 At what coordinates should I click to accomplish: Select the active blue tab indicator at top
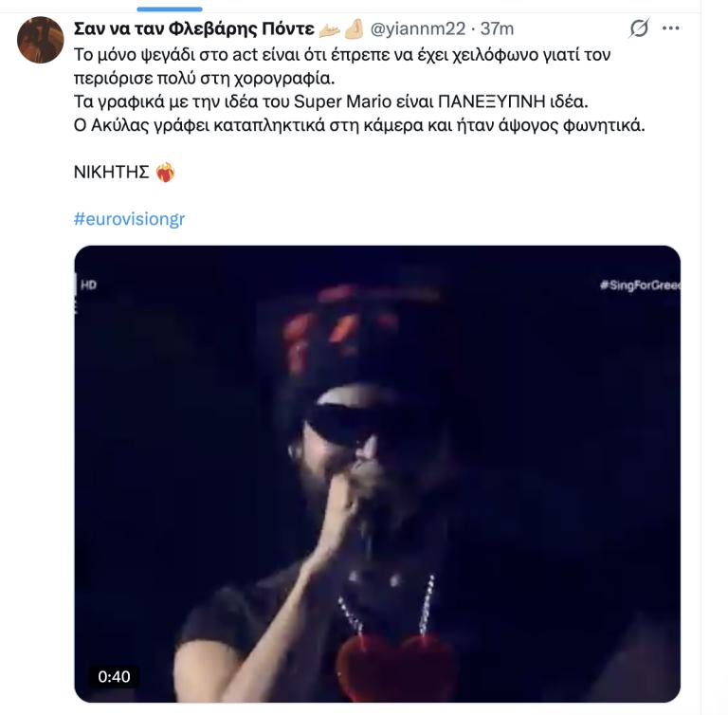coord(169,9)
